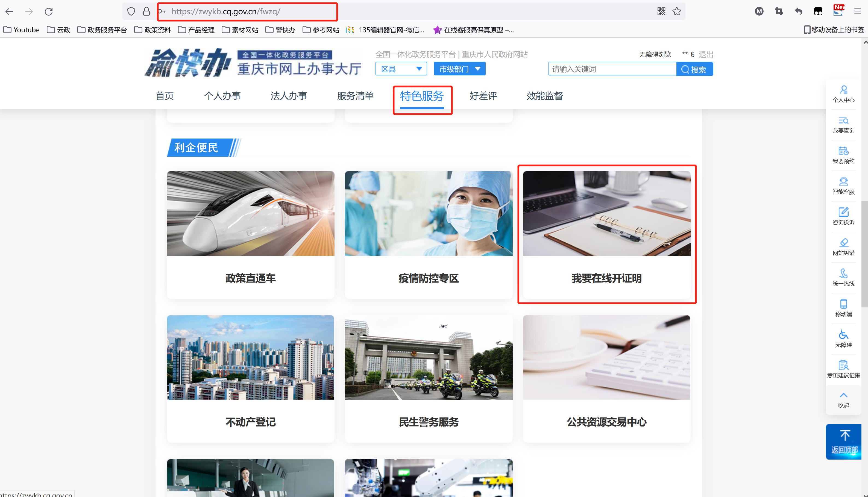Launch the 智能客服 sidebar icon
The width and height of the screenshot is (868, 497).
843,182
